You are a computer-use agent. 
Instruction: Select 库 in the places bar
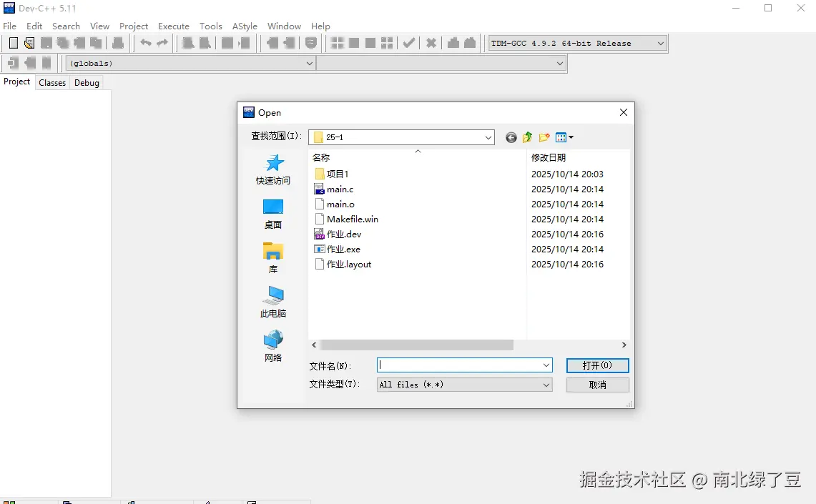click(x=273, y=258)
